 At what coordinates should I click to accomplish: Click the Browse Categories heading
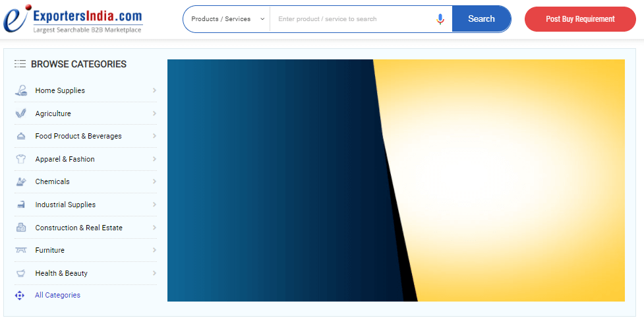[x=79, y=64]
